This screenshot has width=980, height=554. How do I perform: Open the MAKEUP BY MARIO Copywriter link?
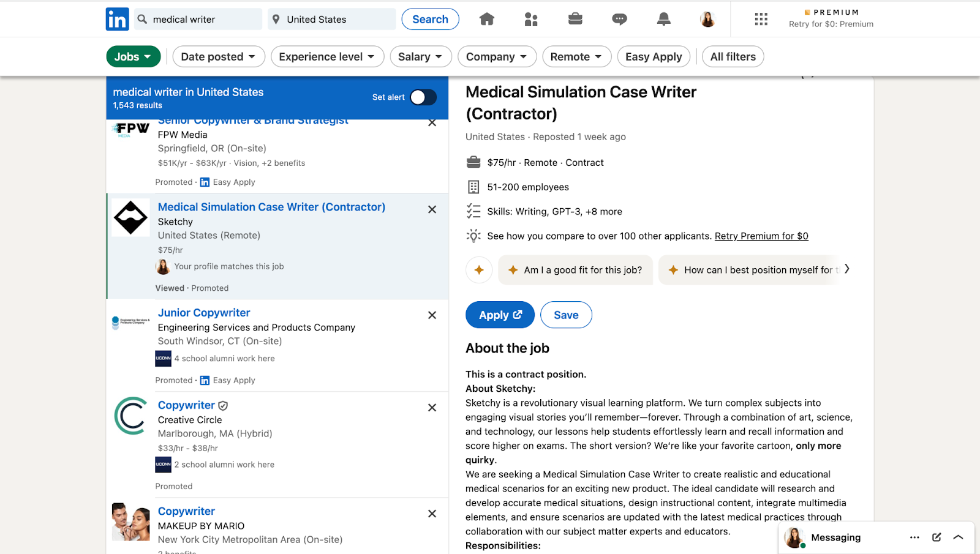(x=186, y=511)
